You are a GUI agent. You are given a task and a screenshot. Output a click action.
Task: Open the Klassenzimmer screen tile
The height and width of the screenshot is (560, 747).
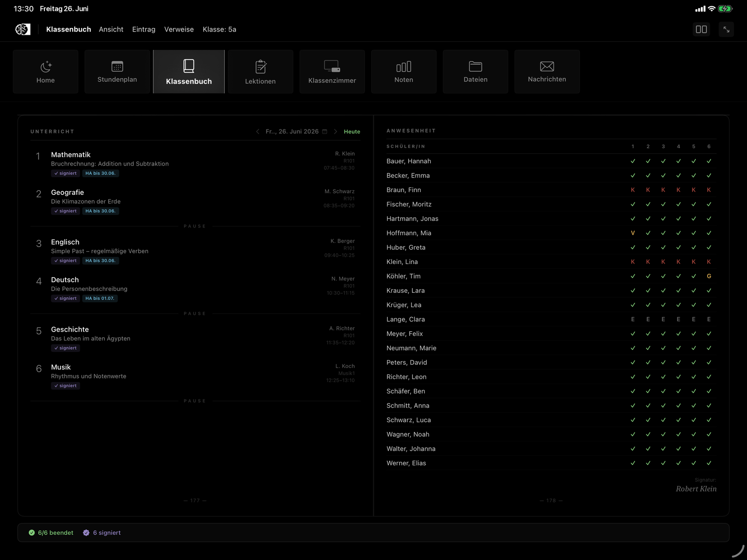click(332, 72)
